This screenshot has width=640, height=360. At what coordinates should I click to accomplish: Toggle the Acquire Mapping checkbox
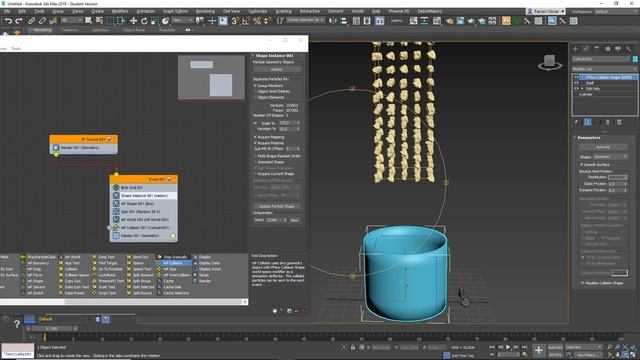256,137
